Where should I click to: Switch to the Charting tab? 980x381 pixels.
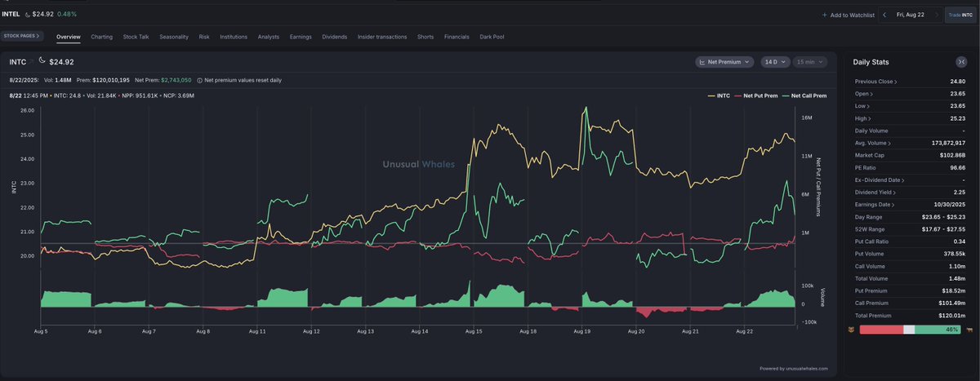[102, 37]
